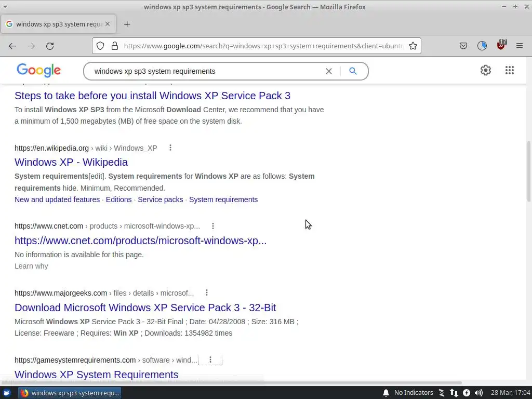View site security padlock info
This screenshot has height=399, width=532.
(115, 46)
